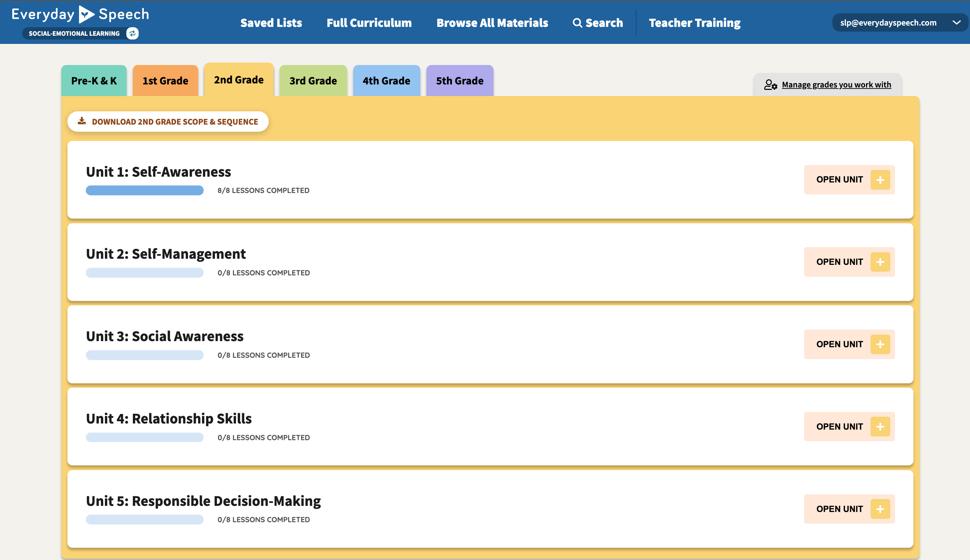Click the plus icon for Unit 5: Responsible Decision-Making
Viewport: 970px width, 560px height.
pyautogui.click(x=880, y=509)
